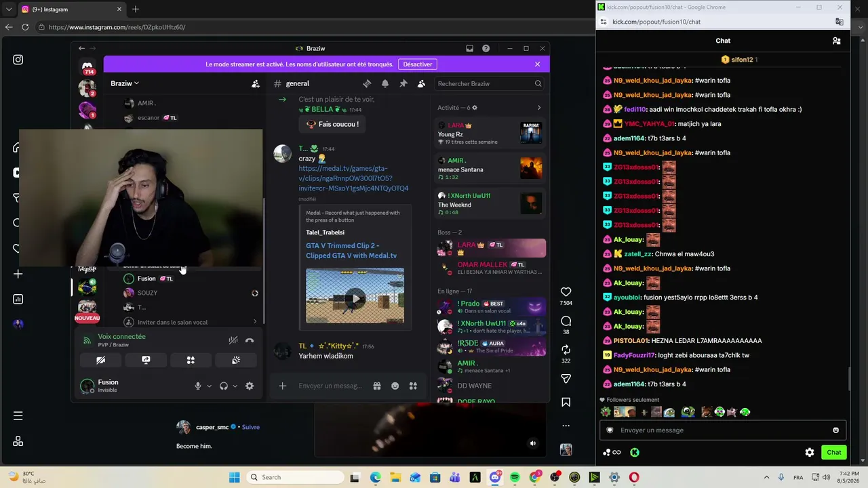Open apps icon in Discord message bar
Screen dimensions: 868x488
413,386
